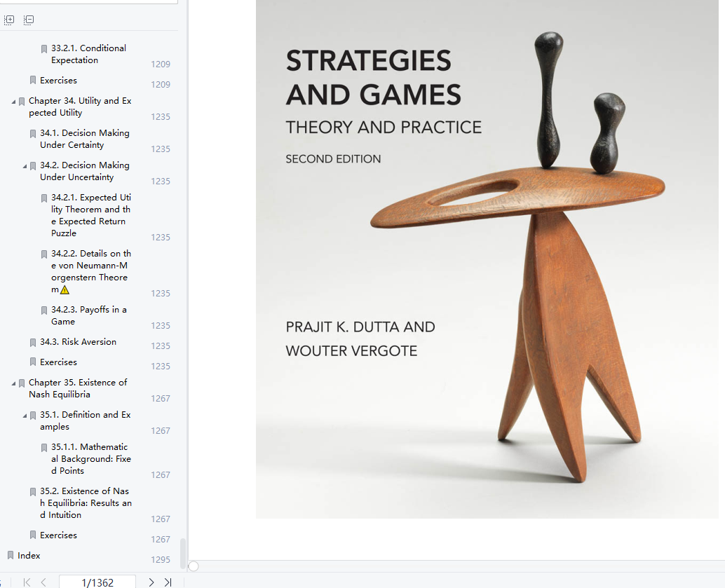Click the bookmark icon beside 35.2 Existence
This screenshot has height=588, width=725.
click(x=33, y=492)
